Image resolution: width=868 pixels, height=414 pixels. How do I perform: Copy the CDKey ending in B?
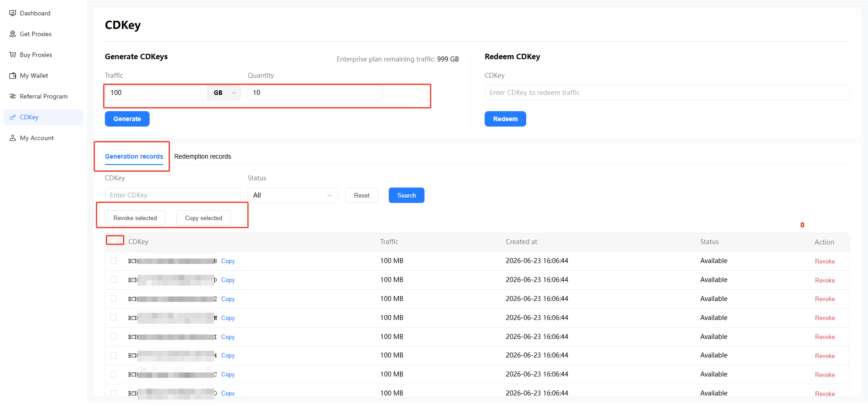[228, 261]
